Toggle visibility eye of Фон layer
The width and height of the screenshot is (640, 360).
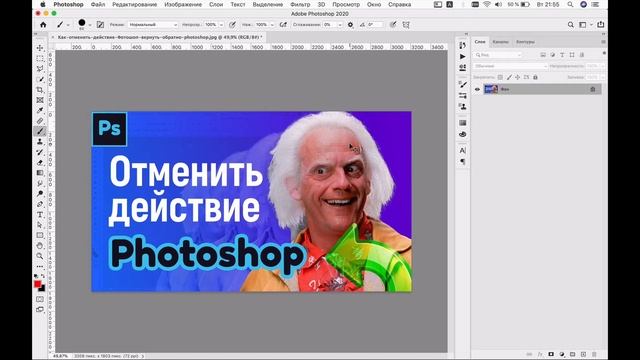[477, 89]
